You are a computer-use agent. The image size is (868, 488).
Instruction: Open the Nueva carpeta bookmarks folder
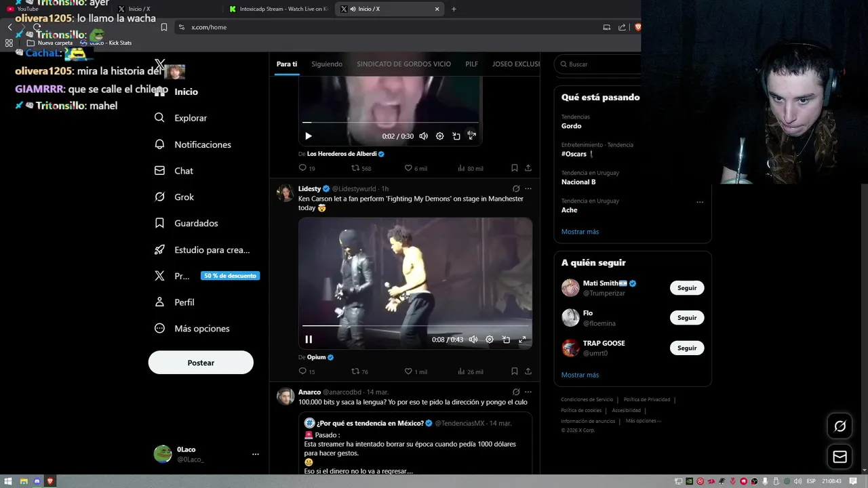point(50,43)
